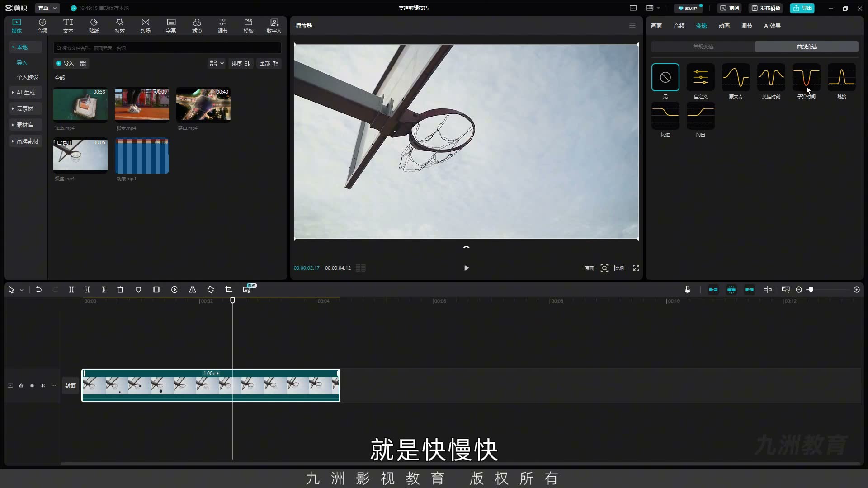The height and width of the screenshot is (488, 868).
Task: Open the 排序 sort dropdown
Action: tap(241, 63)
